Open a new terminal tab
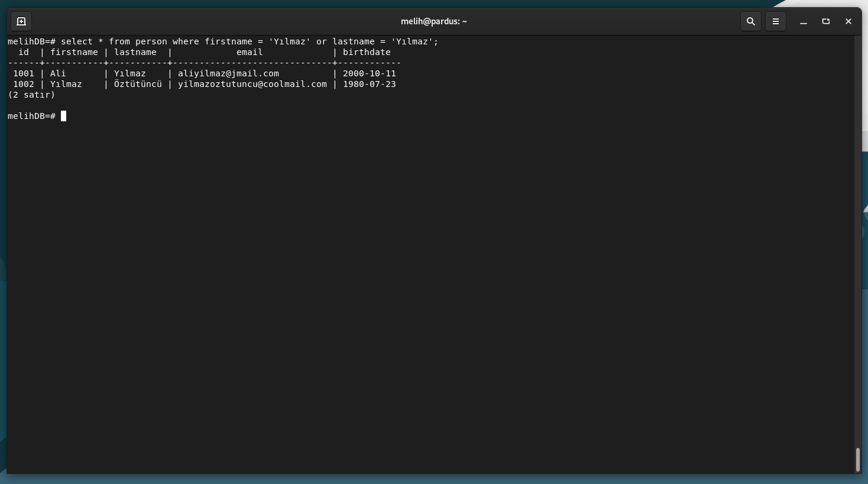The image size is (868, 484). click(x=21, y=21)
